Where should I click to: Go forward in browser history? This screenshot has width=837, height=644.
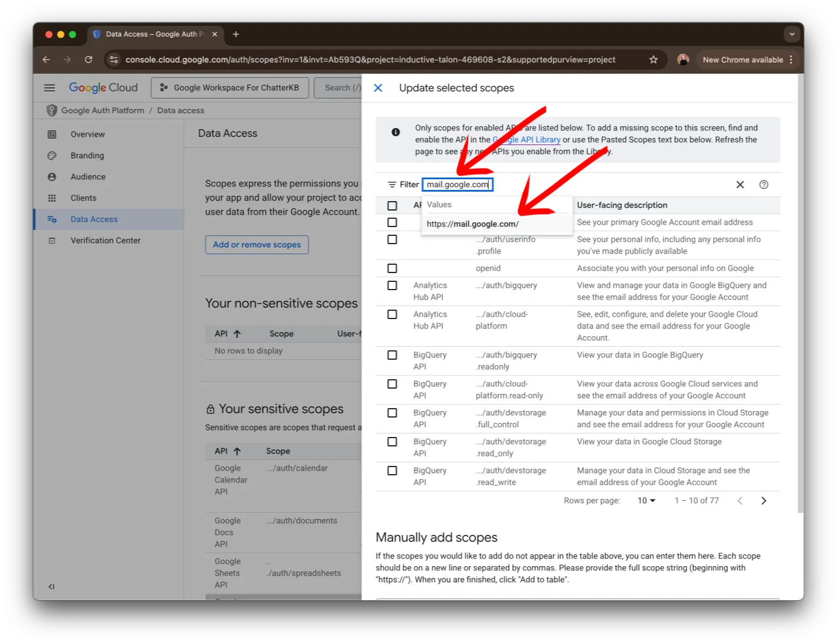pos(67,60)
